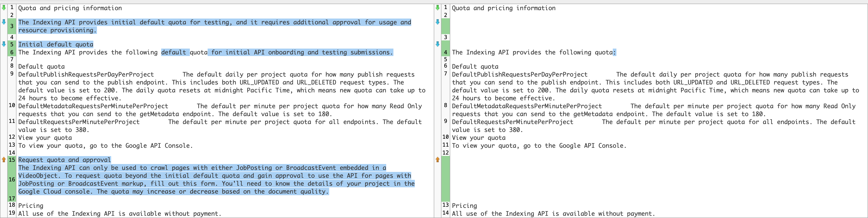
Task: Click blue down arrow beside left line 5
Action: coord(4,44)
